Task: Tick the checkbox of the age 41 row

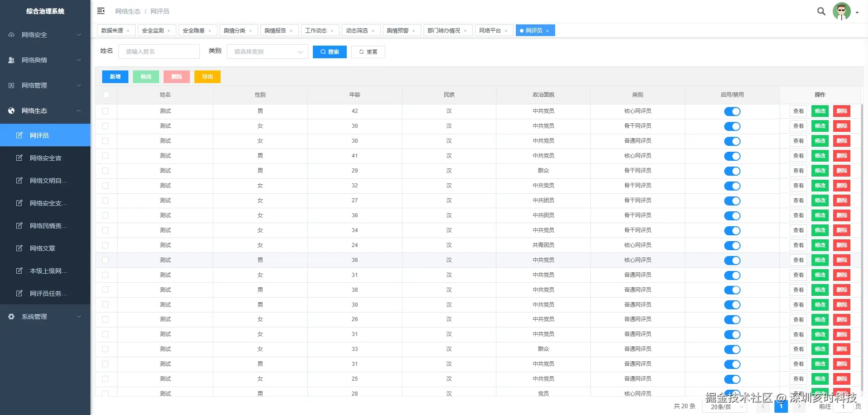Action: pyautogui.click(x=105, y=156)
